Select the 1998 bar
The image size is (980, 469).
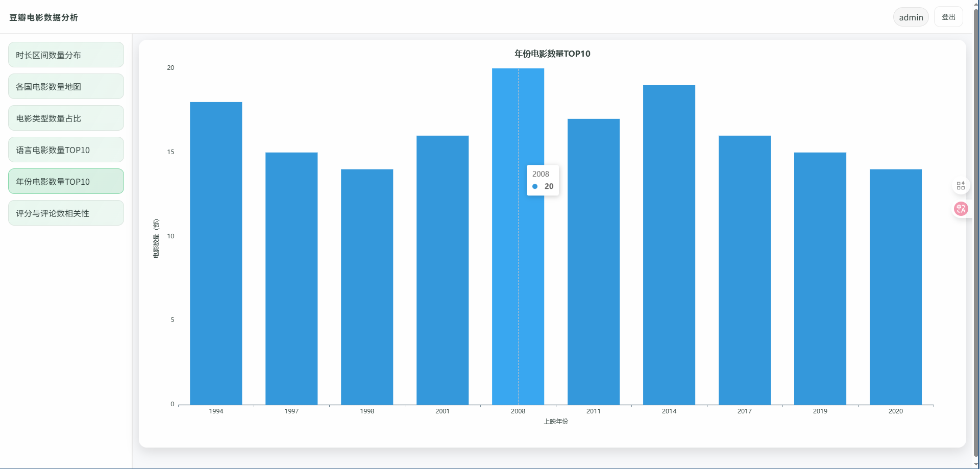pyautogui.click(x=367, y=287)
